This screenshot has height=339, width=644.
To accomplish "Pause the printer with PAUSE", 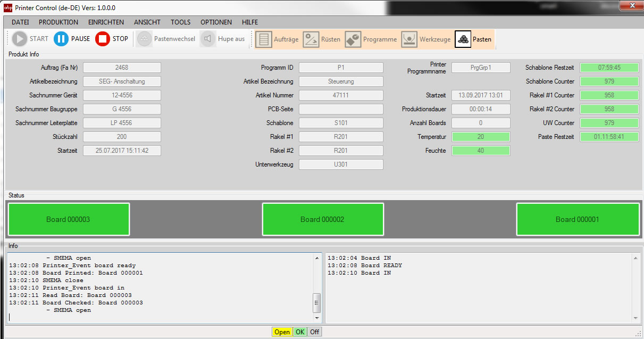I will (72, 39).
